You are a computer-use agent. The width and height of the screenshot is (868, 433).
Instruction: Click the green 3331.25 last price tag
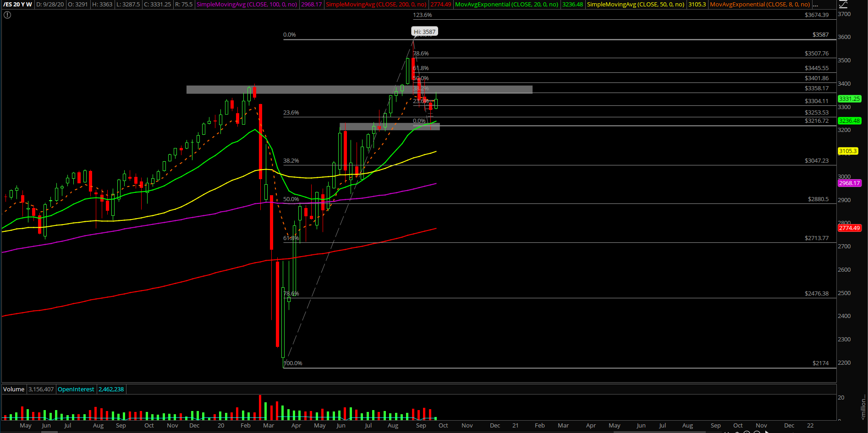849,99
